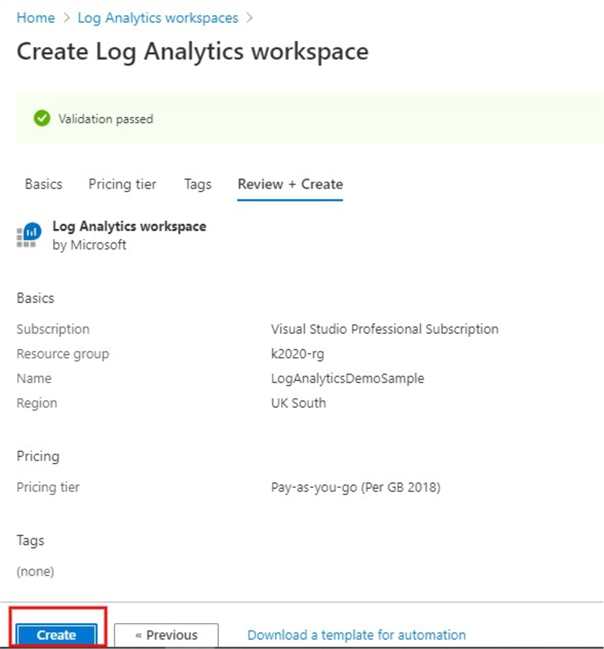Select the 'UK South' region value

tap(298, 403)
